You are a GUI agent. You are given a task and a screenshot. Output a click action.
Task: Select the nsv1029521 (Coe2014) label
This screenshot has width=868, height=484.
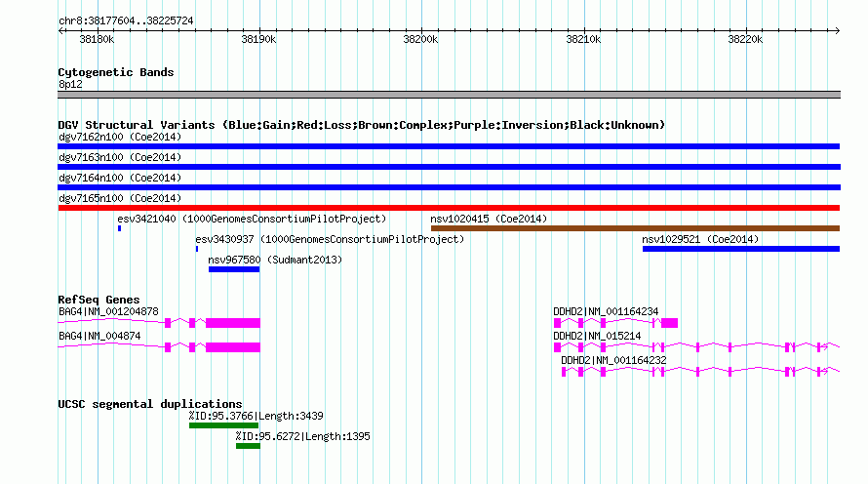point(700,239)
